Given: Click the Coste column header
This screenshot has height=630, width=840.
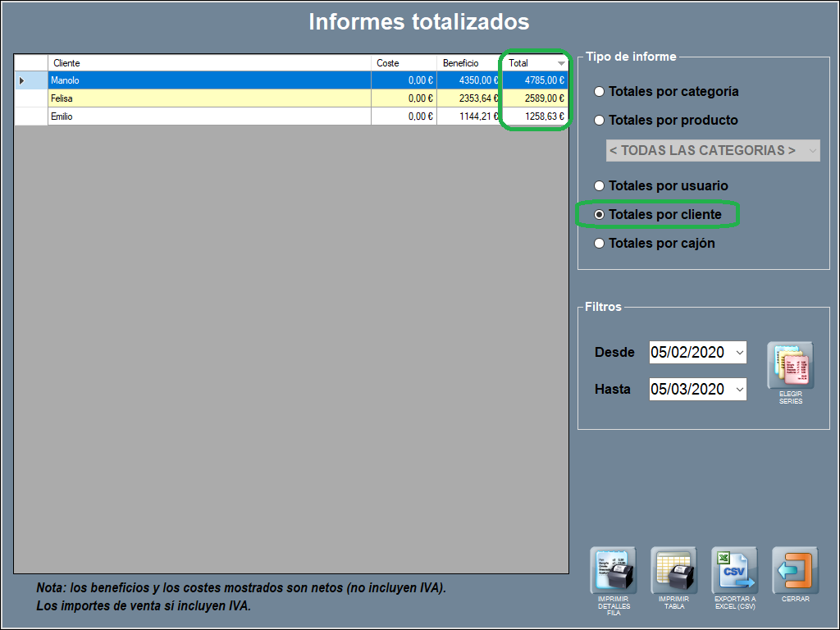Looking at the screenshot, I should (403, 63).
